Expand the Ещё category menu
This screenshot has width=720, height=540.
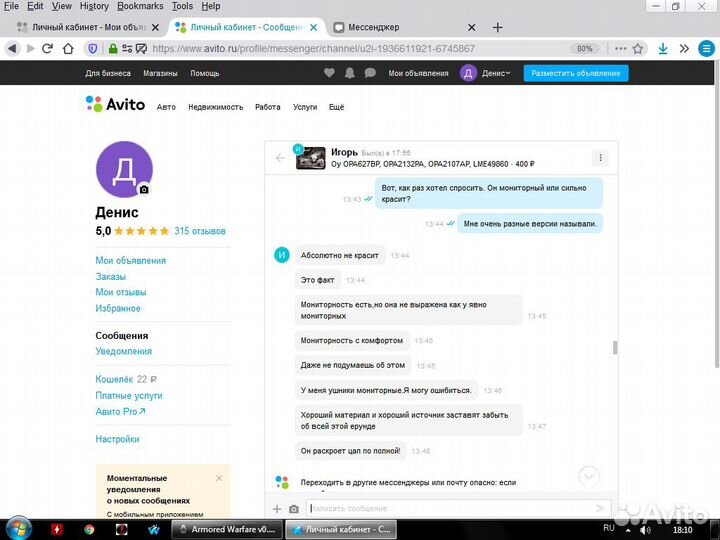pos(336,107)
